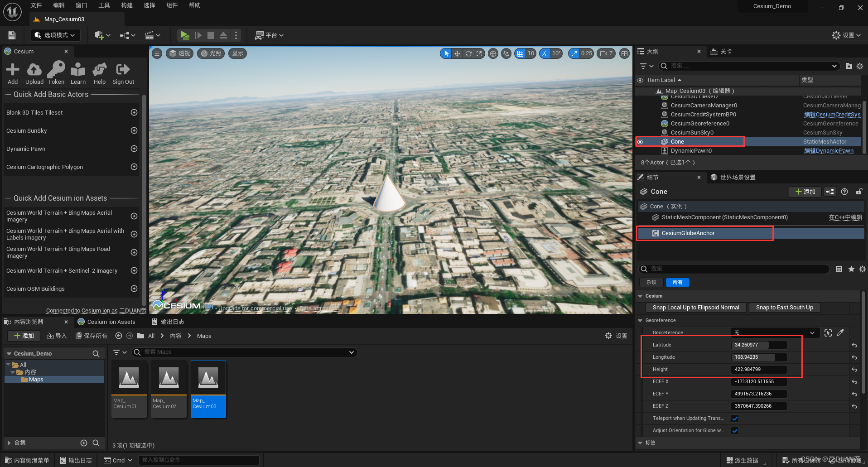Activate the Rotate tool in viewport toolbar

tap(468, 53)
